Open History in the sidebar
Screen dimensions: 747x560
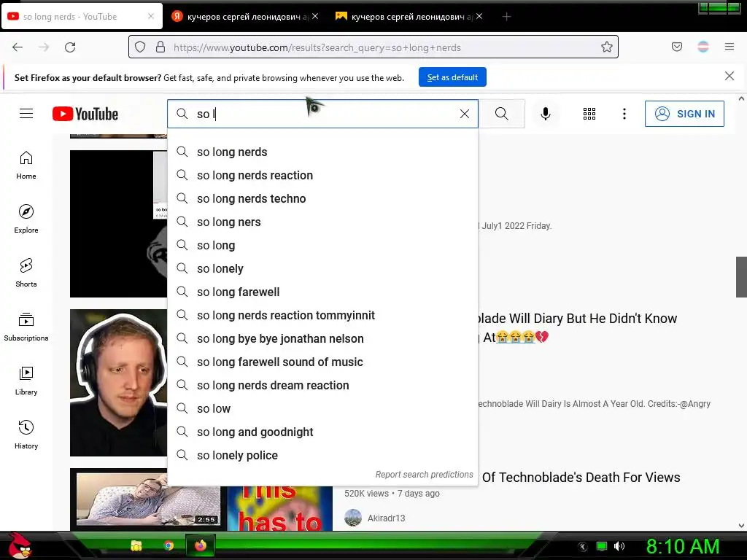26,435
